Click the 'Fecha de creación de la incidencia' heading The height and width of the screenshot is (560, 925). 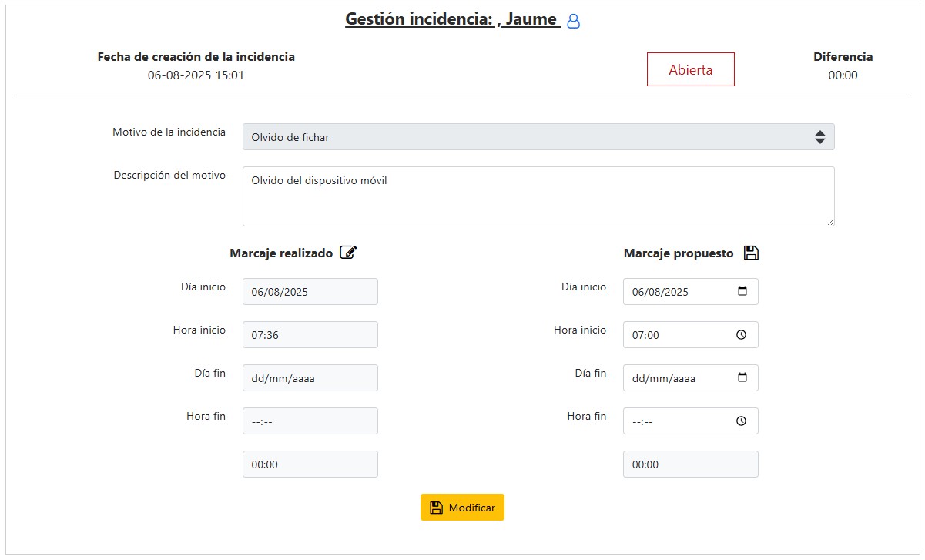coord(196,57)
